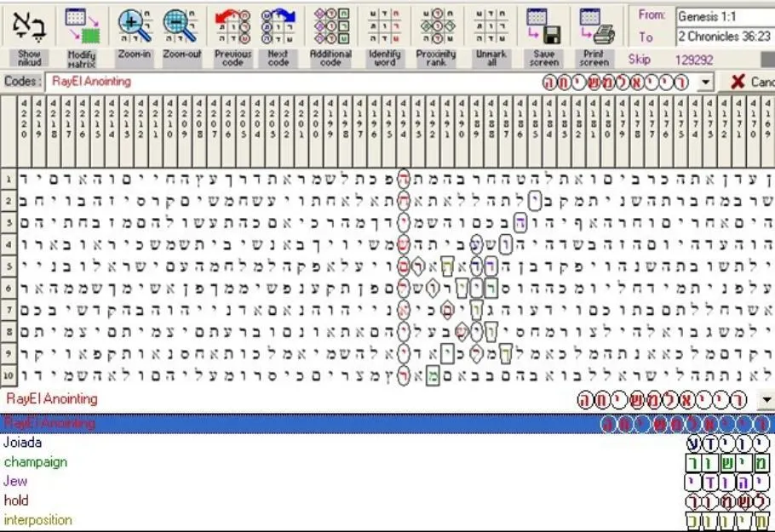Click Save screen icon

543,26
